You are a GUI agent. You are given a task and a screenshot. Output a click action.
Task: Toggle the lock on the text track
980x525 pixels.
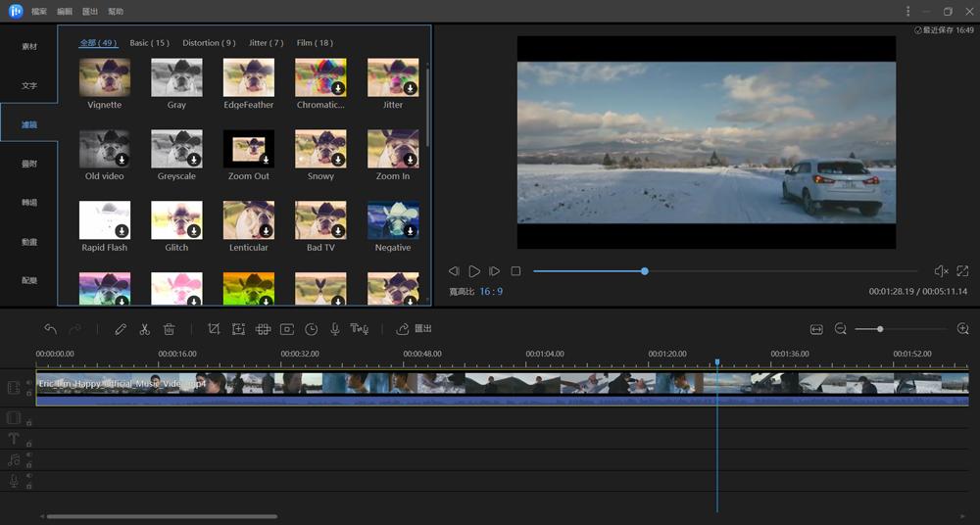click(x=29, y=444)
